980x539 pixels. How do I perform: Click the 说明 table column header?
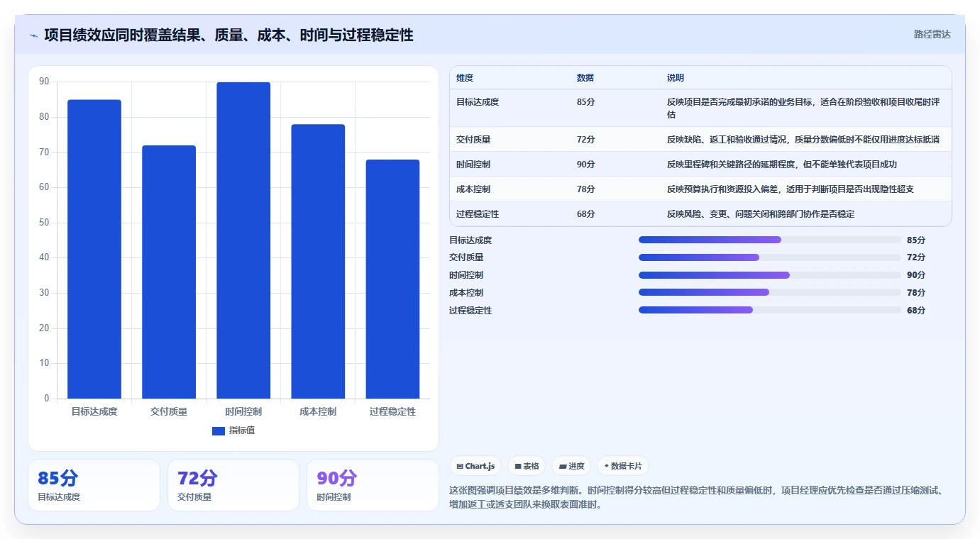[x=676, y=78]
